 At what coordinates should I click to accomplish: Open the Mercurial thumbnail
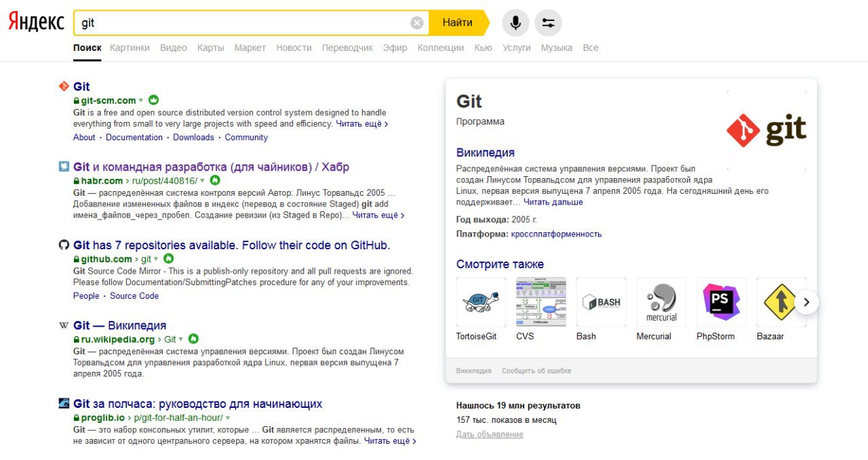pos(661,302)
